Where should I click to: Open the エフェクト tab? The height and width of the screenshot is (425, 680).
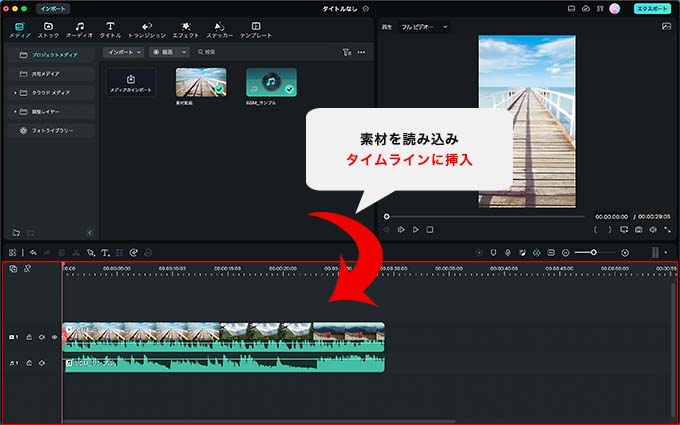186,30
